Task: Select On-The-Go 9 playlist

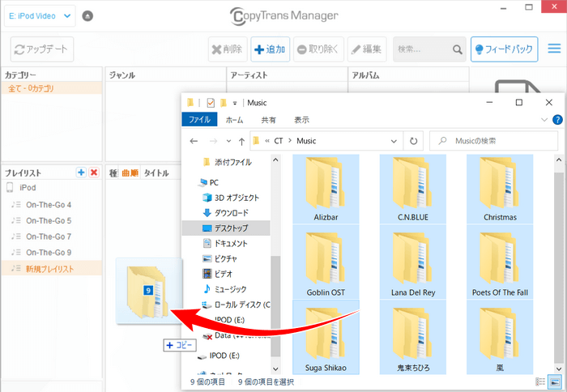Action: click(x=49, y=253)
